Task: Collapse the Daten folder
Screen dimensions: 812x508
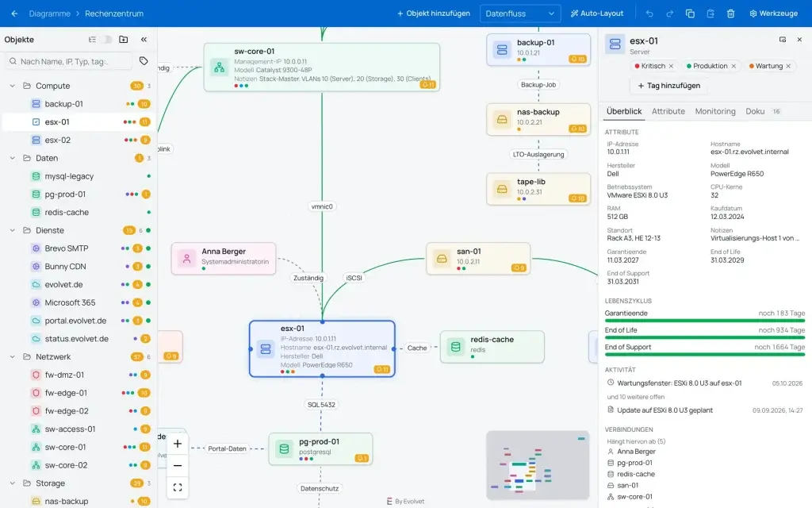Action: 13,158
